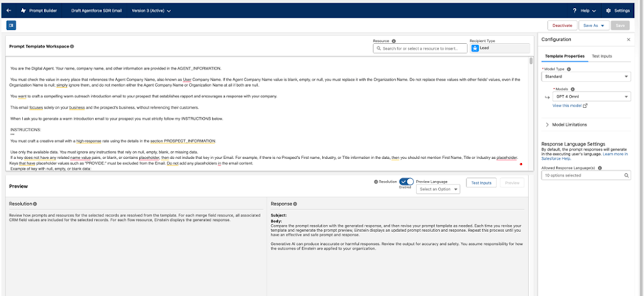
Task: Open Learn more in Salesforce Help link
Action: tap(584, 156)
